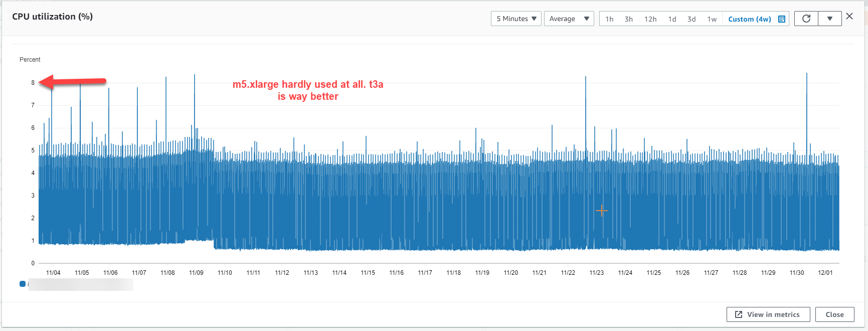Click the refresh graph icon
Image resolution: width=868 pixels, height=331 pixels.
pyautogui.click(x=806, y=19)
